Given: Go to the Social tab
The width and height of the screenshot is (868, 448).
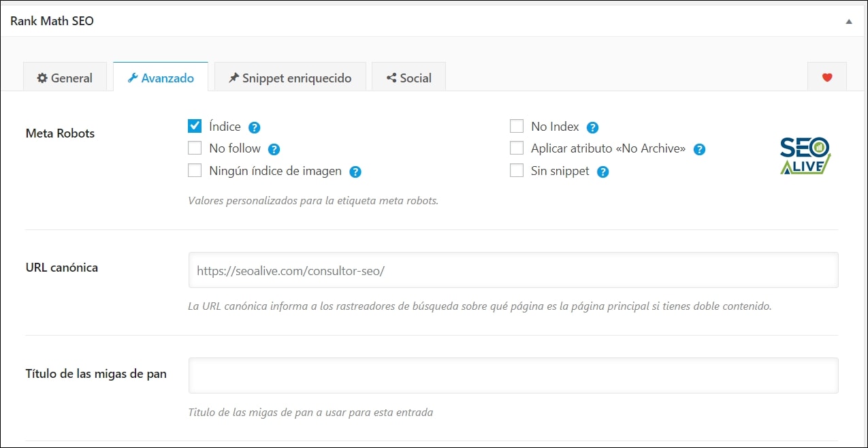Looking at the screenshot, I should pos(409,78).
